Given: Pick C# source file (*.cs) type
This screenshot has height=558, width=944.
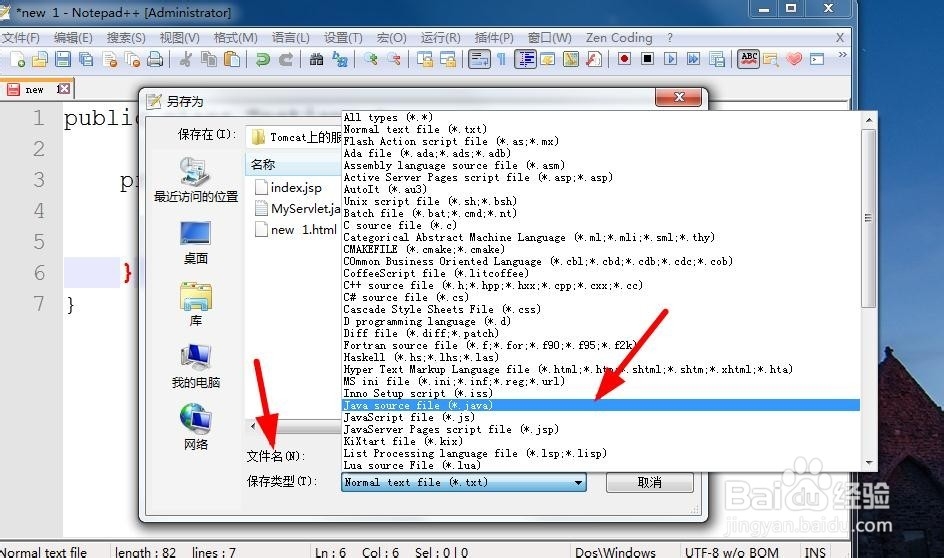Looking at the screenshot, I should (600, 297).
